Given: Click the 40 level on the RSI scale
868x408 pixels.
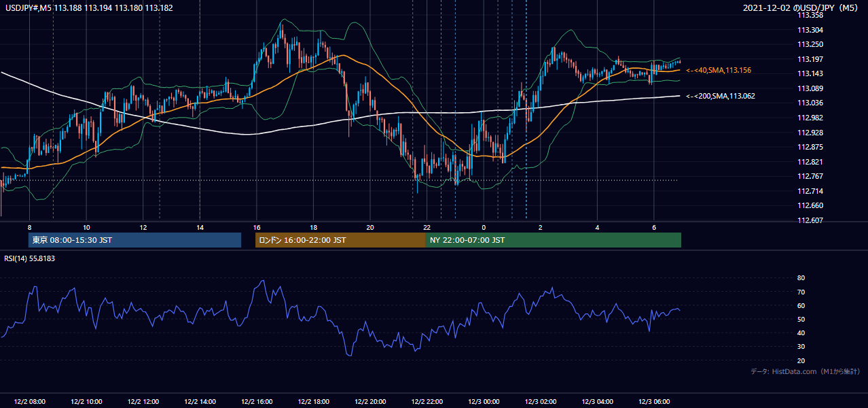Looking at the screenshot, I should [x=801, y=333].
